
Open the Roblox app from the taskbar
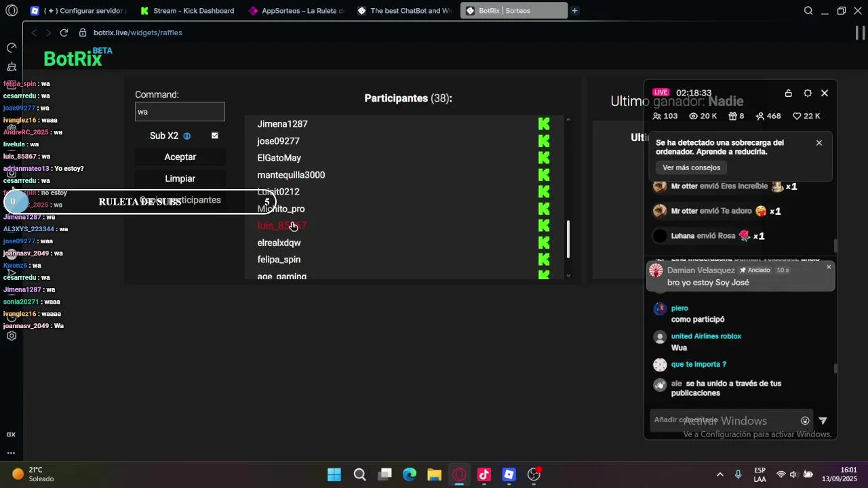point(509,474)
